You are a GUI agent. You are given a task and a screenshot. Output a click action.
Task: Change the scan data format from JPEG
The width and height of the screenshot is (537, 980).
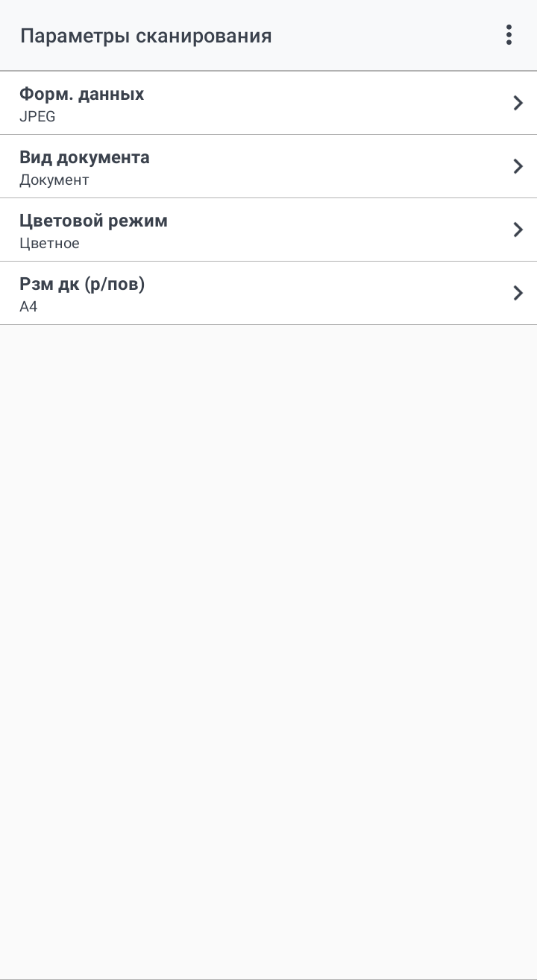pos(268,103)
